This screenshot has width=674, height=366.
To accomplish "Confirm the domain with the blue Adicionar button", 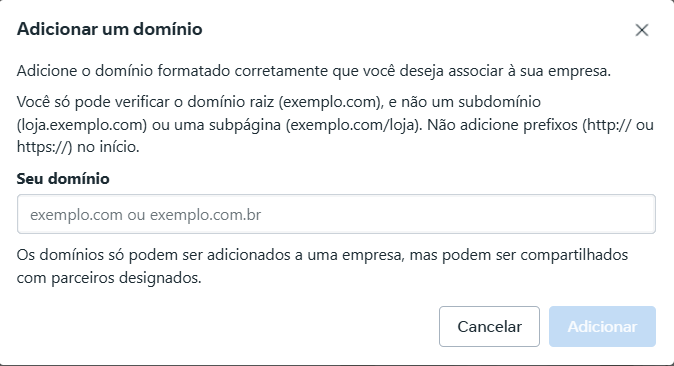I will pyautogui.click(x=602, y=326).
